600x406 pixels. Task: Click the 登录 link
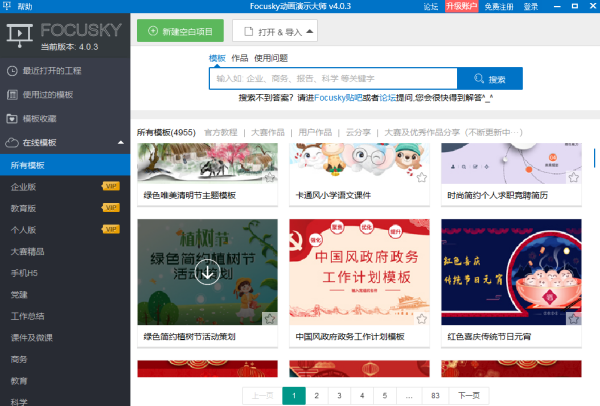click(531, 7)
